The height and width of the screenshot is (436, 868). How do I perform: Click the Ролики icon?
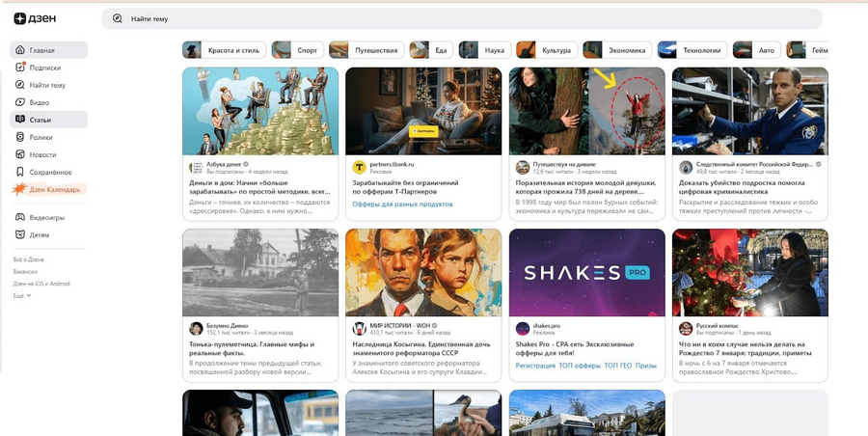point(20,137)
